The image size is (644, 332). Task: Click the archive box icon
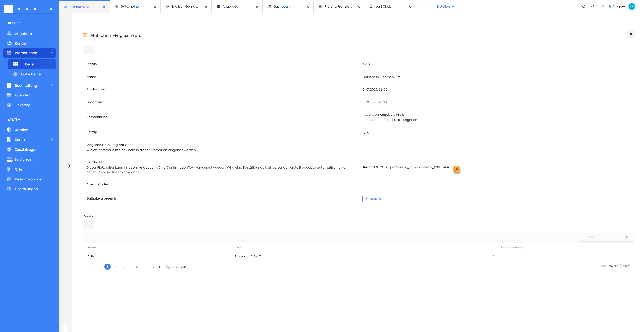(x=27, y=9)
